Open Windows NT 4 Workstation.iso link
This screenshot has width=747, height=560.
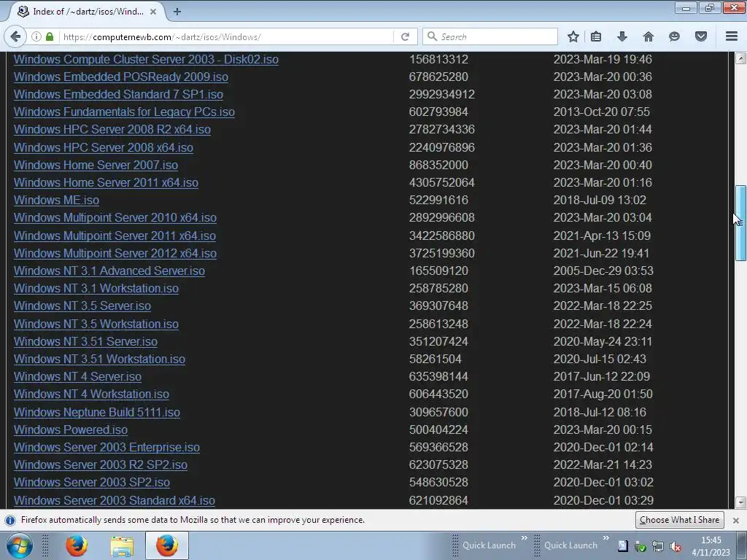91,394
